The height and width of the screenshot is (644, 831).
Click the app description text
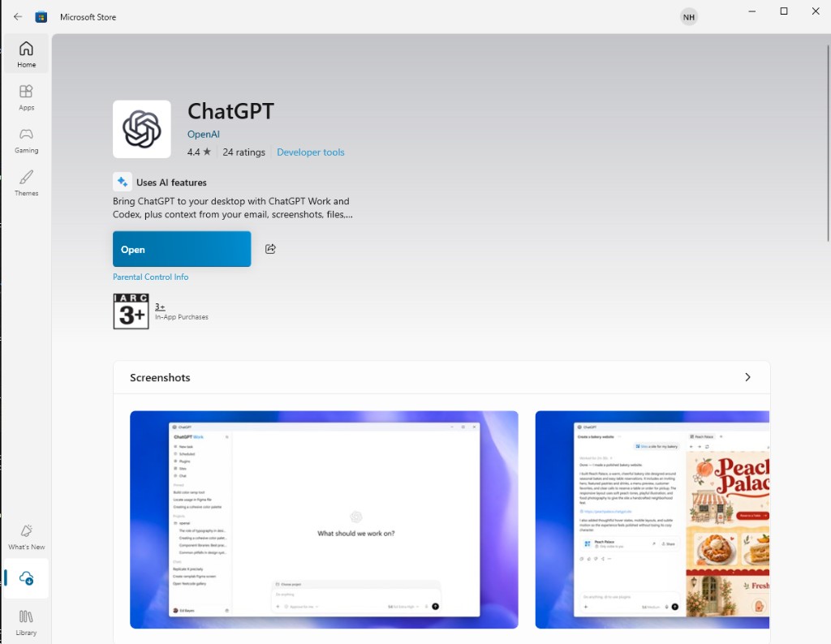[233, 208]
